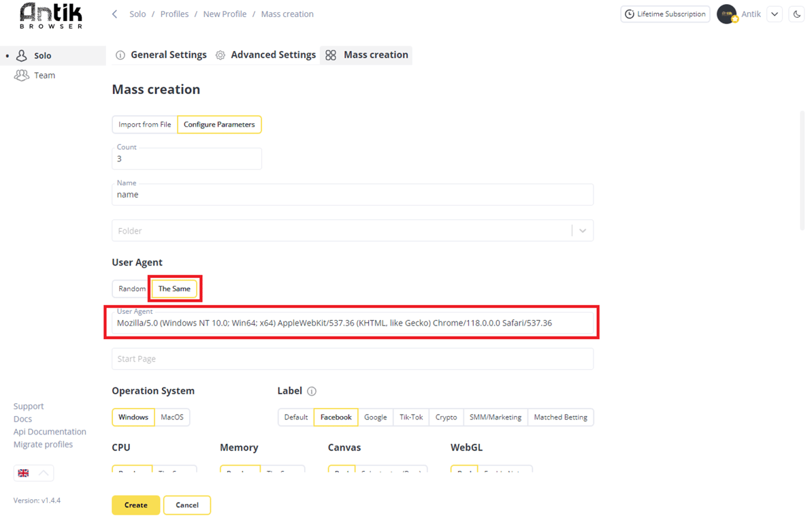This screenshot has height=523, width=812.
Task: Click the Solo person icon in sidebar
Action: [x=22, y=55]
